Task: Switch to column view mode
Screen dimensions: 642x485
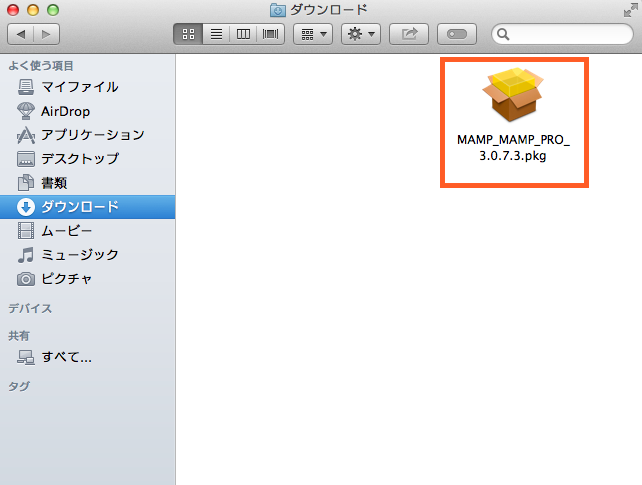Action: tap(243, 34)
